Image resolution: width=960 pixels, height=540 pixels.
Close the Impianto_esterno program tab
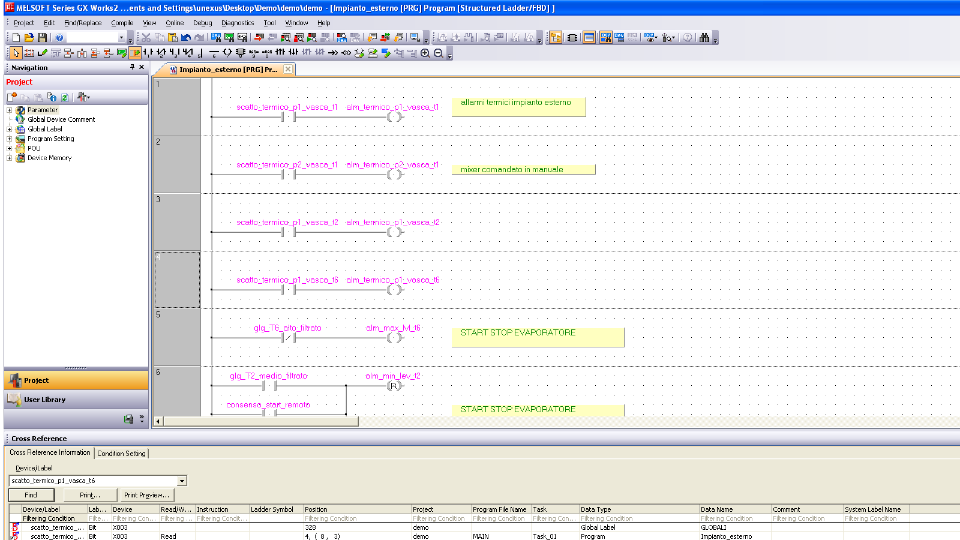288,69
